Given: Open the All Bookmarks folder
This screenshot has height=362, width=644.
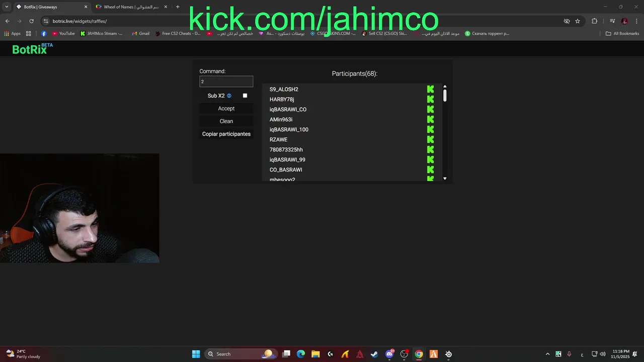Looking at the screenshot, I should 622,34.
